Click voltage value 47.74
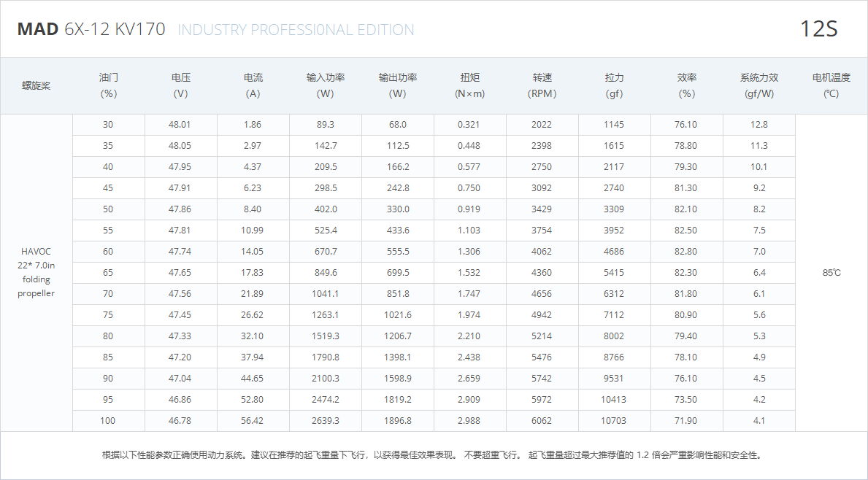868x480 pixels. pyautogui.click(x=180, y=251)
